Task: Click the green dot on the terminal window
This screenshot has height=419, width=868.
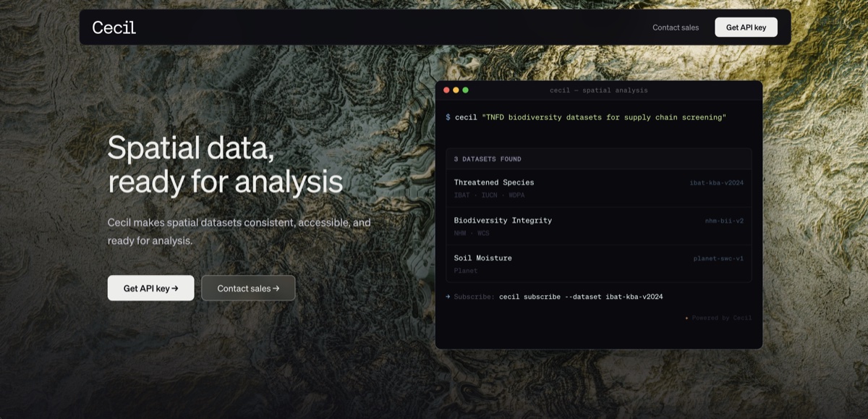Action: coord(465,90)
